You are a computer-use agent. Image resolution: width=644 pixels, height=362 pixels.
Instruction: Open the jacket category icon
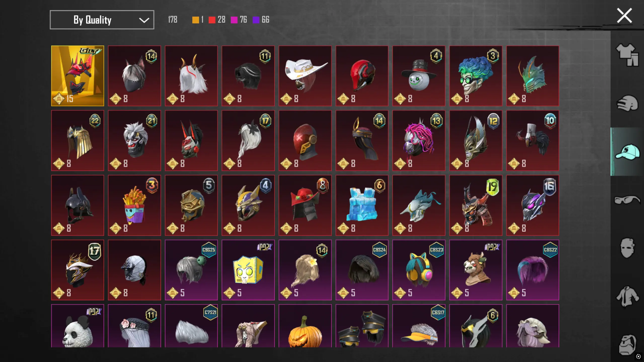pyautogui.click(x=627, y=297)
